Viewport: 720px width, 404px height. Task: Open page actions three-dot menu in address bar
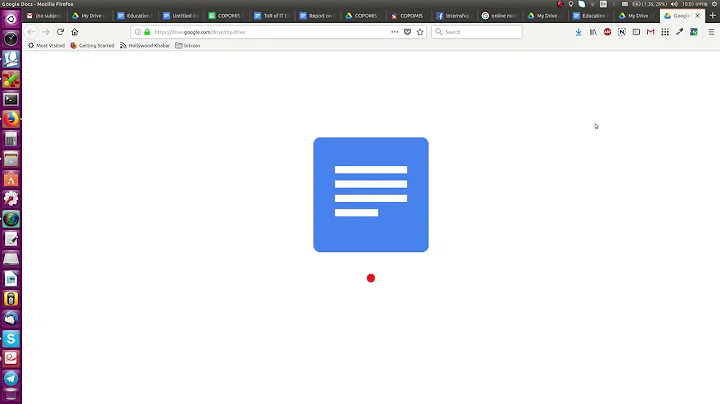click(x=394, y=32)
